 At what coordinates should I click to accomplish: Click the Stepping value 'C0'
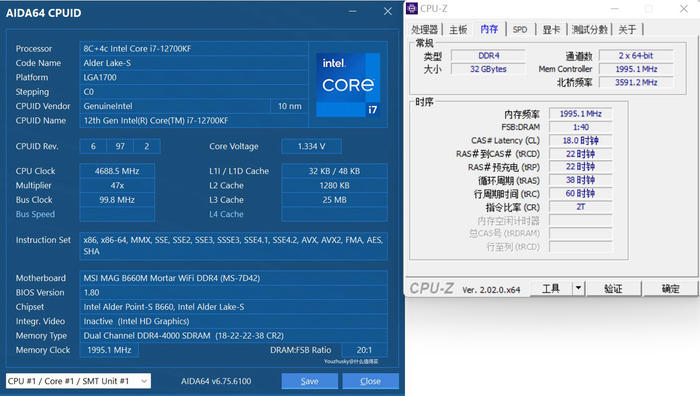[194, 92]
